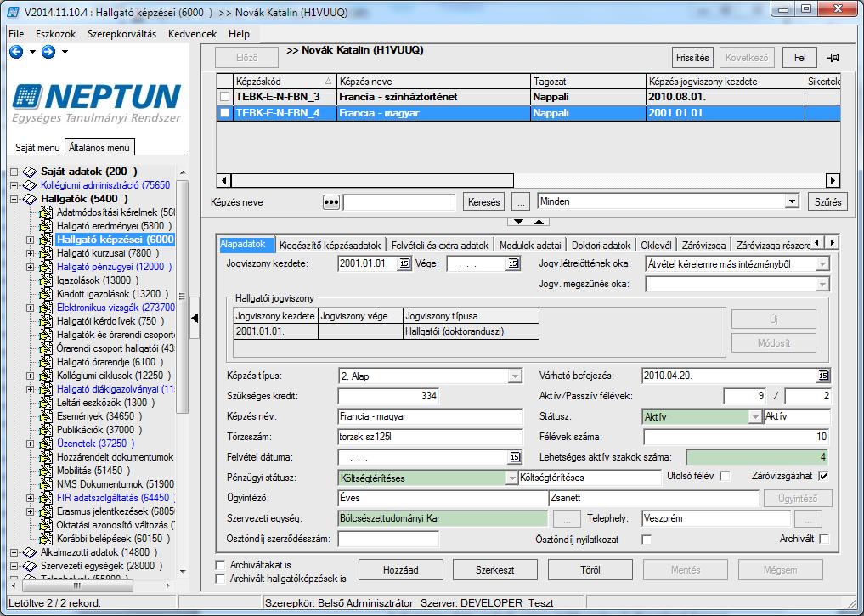Expand the Hallgató pénzügyei tree node
This screenshot has width=864, height=616.
click(31, 267)
